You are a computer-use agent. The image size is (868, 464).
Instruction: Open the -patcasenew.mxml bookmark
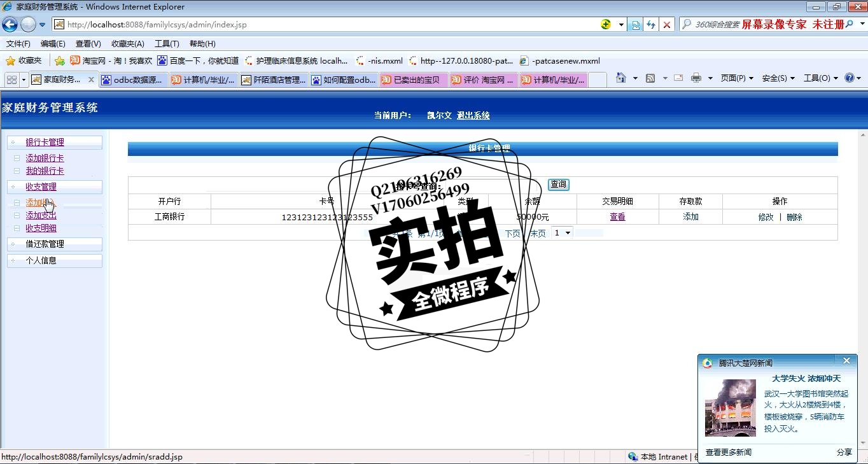[x=560, y=61]
